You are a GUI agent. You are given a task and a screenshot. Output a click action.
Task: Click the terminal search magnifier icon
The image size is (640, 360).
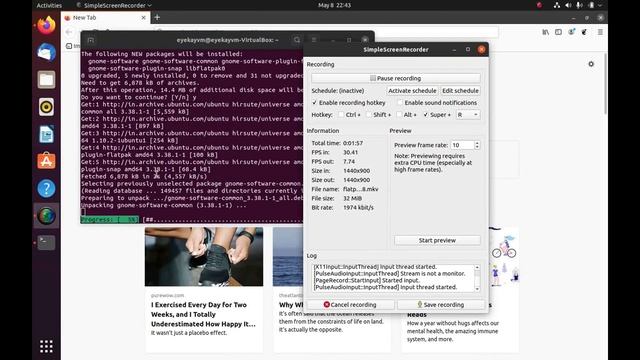pos(297,40)
